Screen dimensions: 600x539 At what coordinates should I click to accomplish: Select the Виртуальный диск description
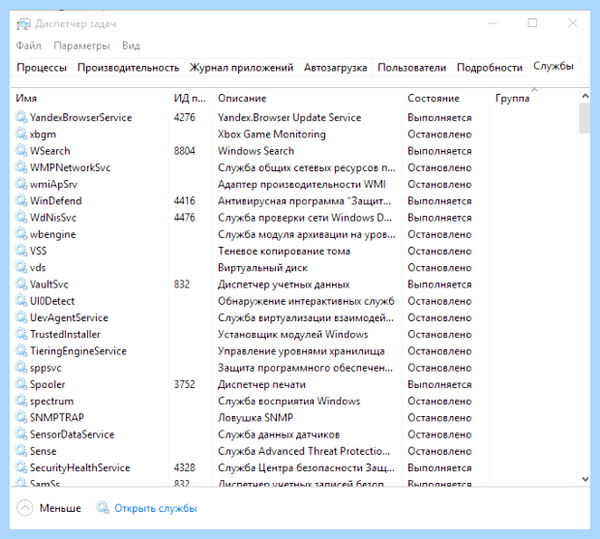point(262,267)
